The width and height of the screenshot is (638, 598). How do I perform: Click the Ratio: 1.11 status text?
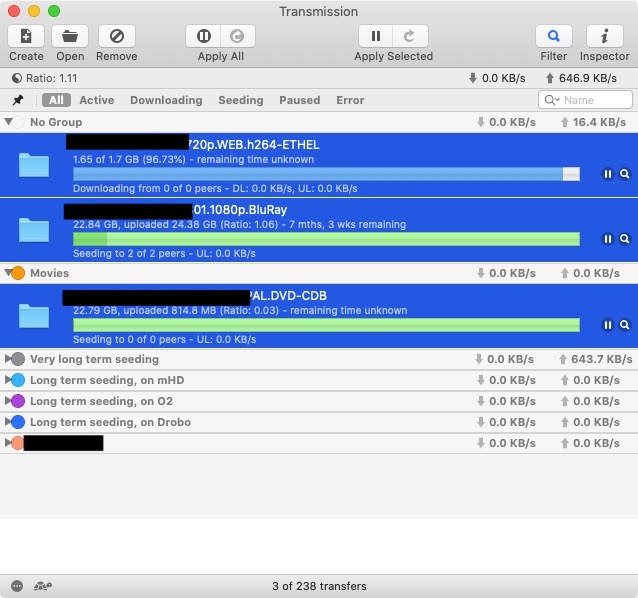[x=51, y=78]
